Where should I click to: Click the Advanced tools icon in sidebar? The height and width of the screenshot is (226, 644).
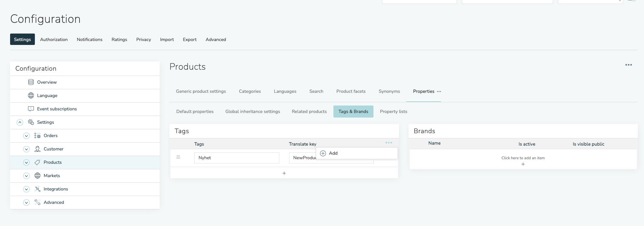click(37, 202)
